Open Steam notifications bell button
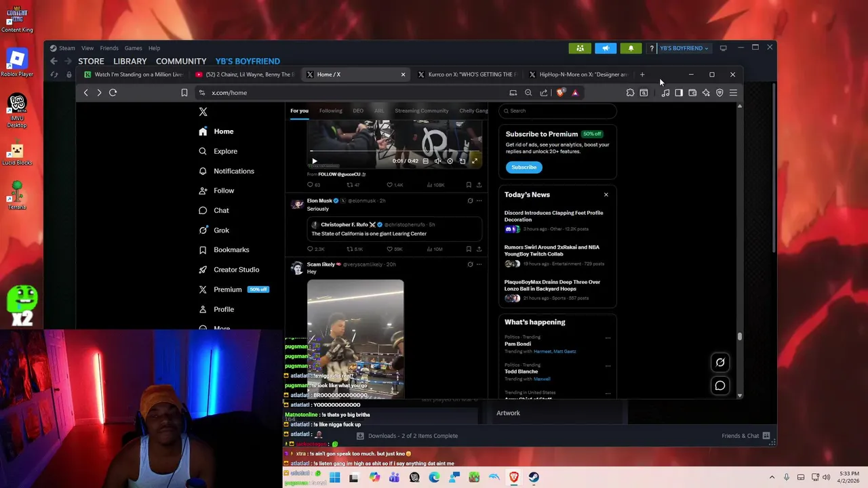 pos(631,48)
